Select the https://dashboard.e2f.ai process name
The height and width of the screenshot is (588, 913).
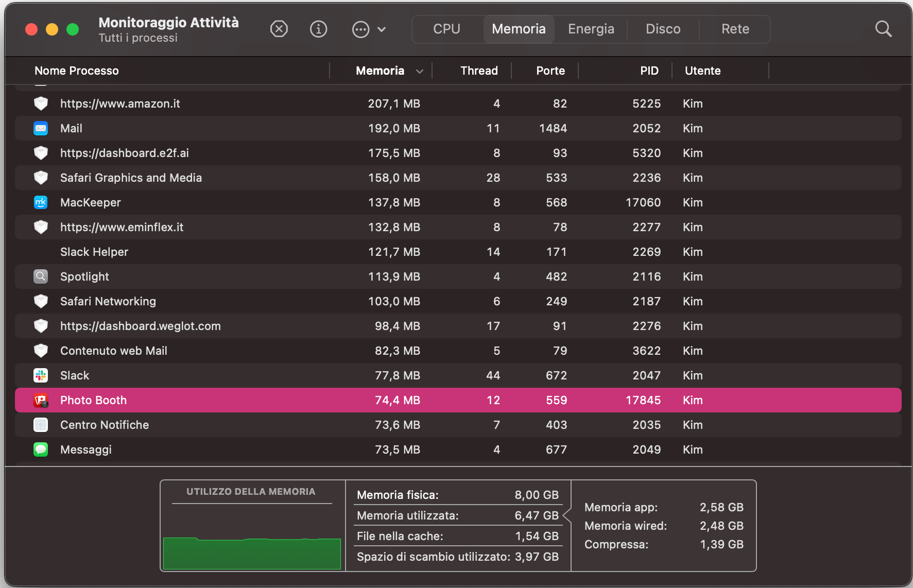click(x=125, y=153)
